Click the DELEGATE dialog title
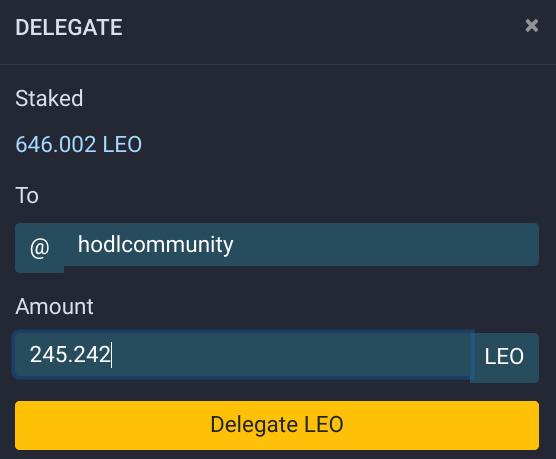The image size is (556, 459). (x=69, y=27)
